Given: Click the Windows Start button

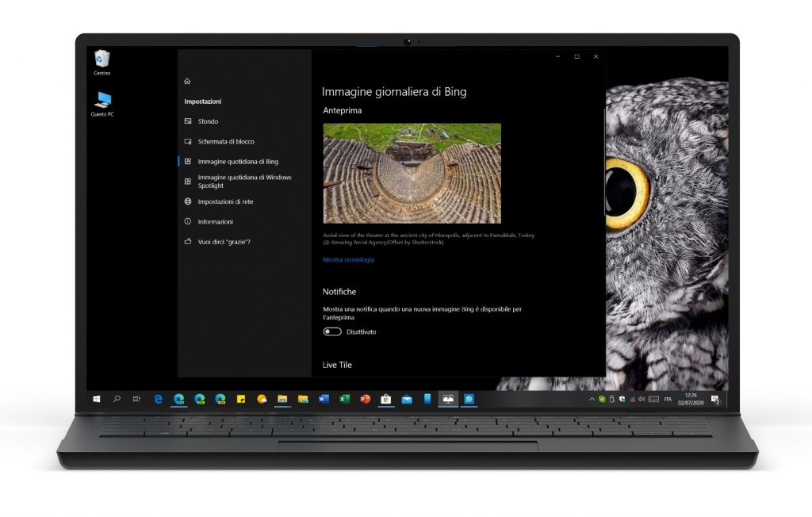Looking at the screenshot, I should 96,399.
